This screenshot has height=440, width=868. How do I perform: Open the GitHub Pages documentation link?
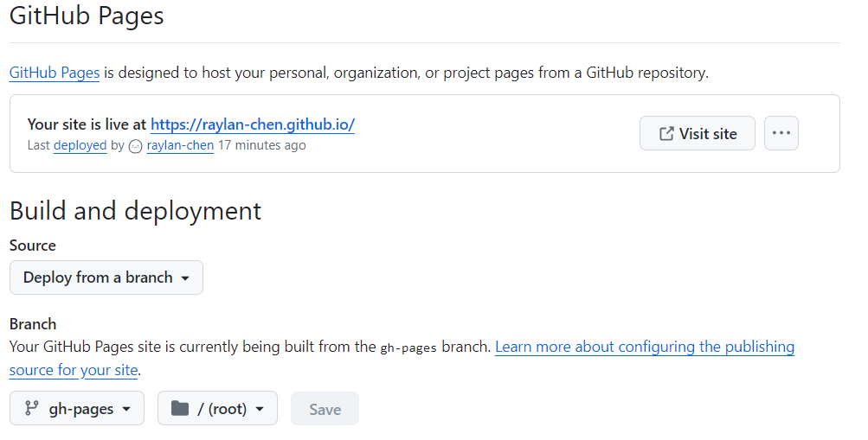click(x=55, y=73)
